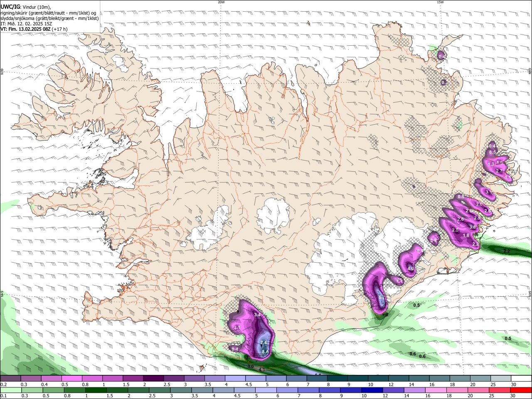Click the '3.1' snowfall value in the east
The height and width of the screenshot is (399, 532).
(x=488, y=192)
